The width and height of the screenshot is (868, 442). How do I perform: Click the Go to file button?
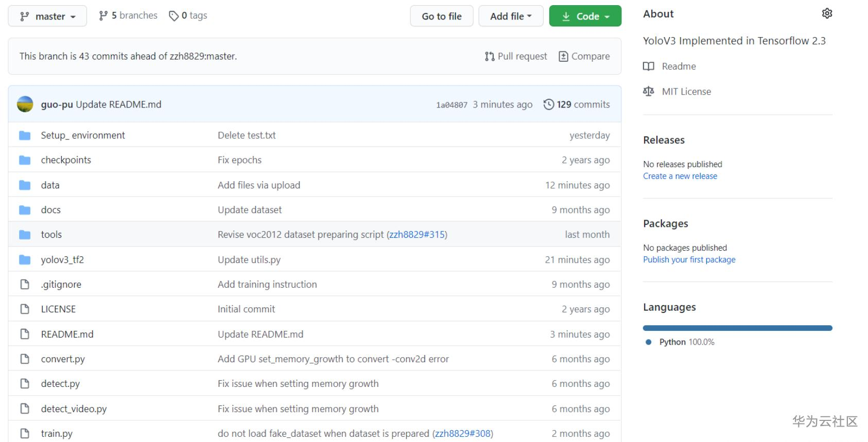point(442,16)
